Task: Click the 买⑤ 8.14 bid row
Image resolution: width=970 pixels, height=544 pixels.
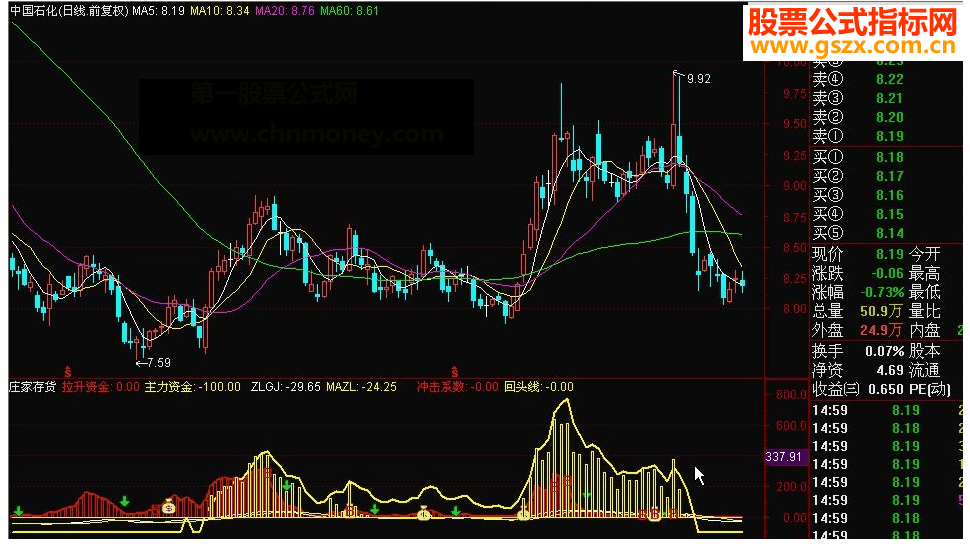Action: click(x=858, y=233)
